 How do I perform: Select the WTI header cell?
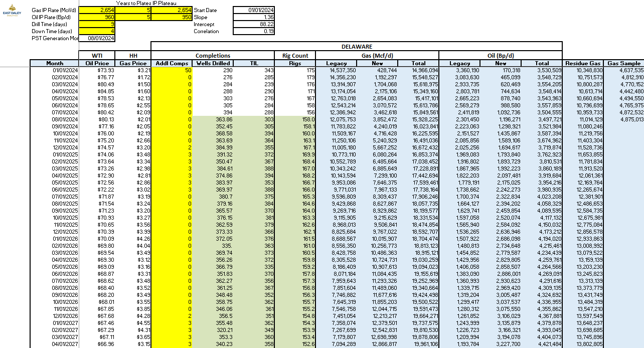click(97, 56)
